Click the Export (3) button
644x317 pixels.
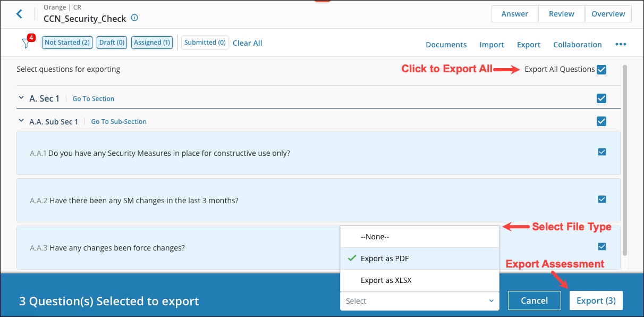tap(596, 300)
